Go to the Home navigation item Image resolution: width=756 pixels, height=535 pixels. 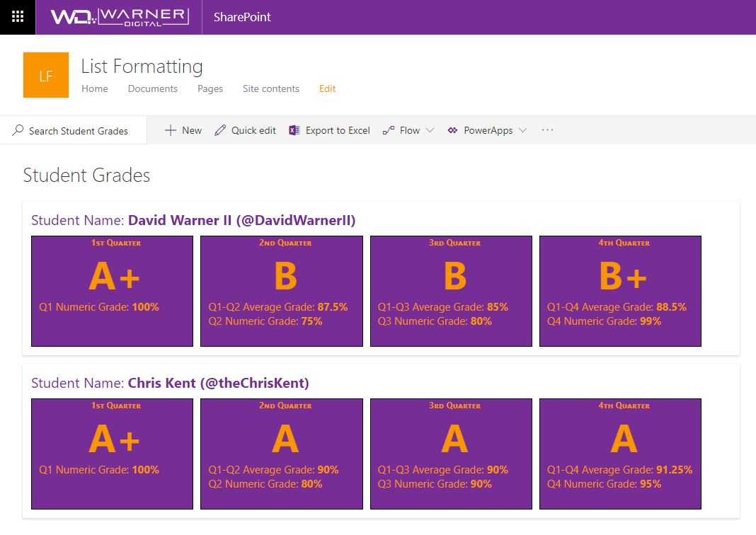point(95,88)
